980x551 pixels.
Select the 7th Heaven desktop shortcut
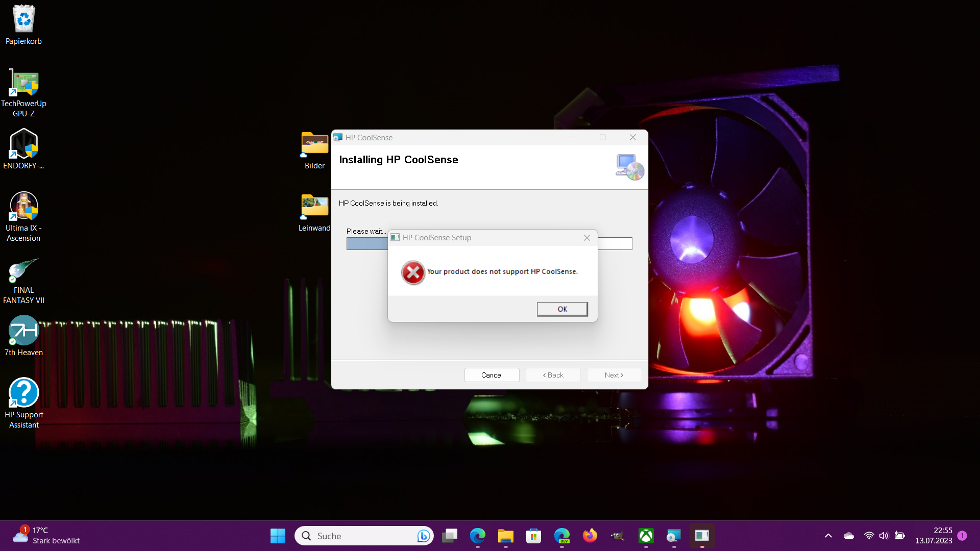[23, 331]
